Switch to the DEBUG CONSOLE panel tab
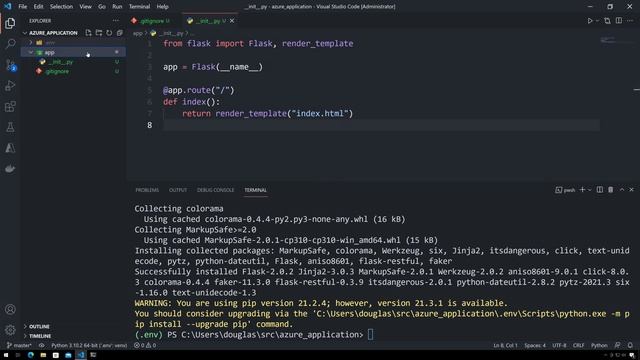This screenshot has width=640, height=360. [216, 190]
